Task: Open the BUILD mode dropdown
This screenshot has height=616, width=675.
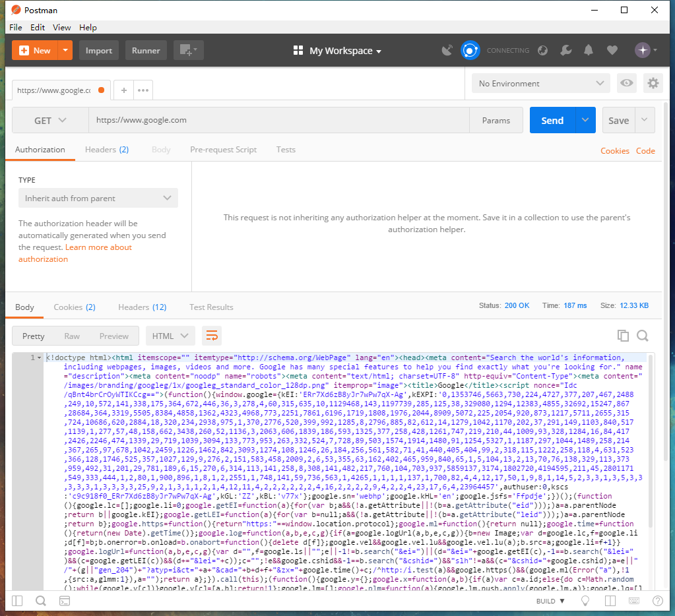Action: [x=550, y=601]
